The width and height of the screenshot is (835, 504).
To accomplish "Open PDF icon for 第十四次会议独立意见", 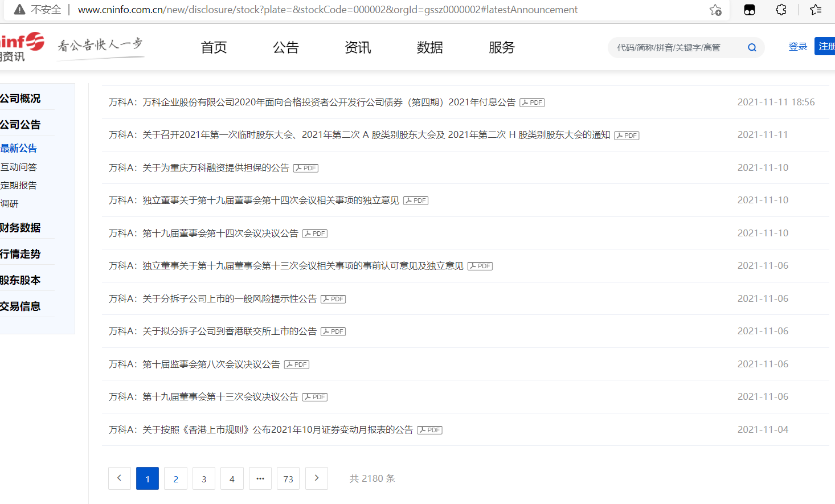I will tap(416, 200).
